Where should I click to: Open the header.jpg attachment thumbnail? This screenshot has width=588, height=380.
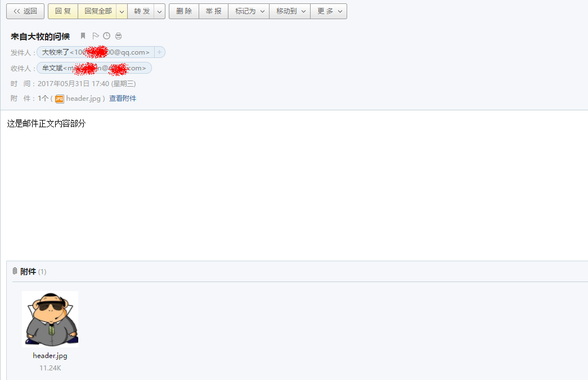(50, 319)
